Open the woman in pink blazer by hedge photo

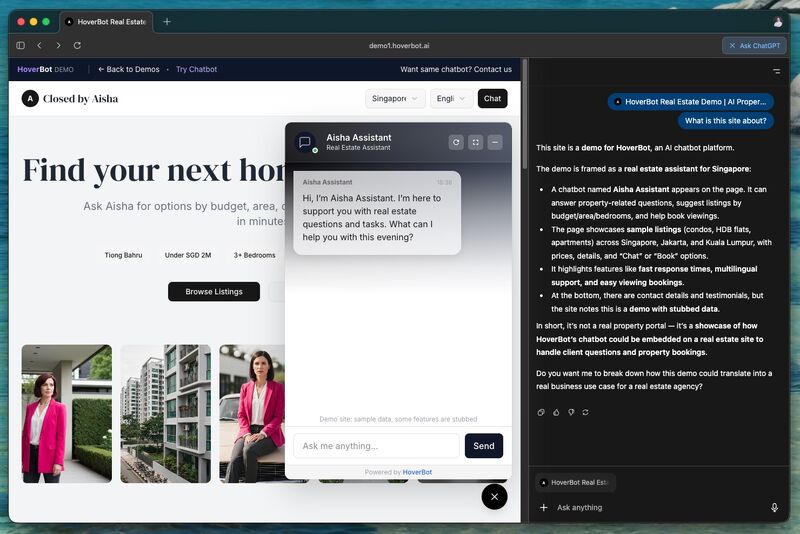point(67,414)
